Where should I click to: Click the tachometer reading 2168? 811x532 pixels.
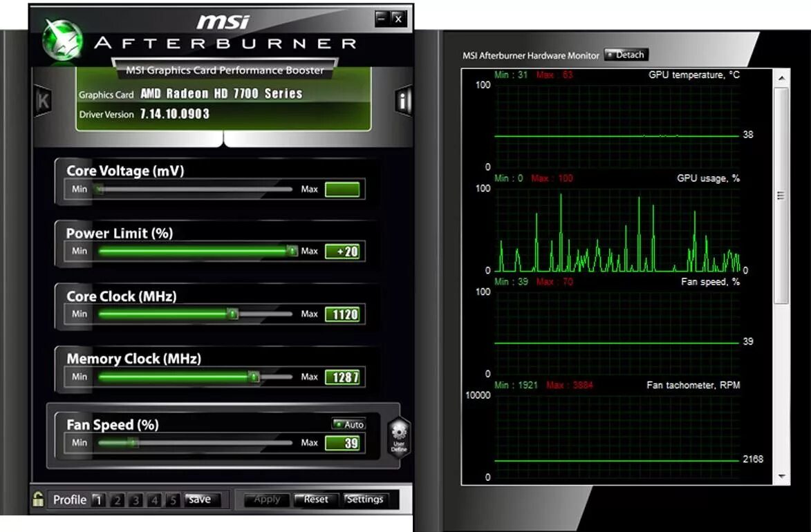point(753,459)
